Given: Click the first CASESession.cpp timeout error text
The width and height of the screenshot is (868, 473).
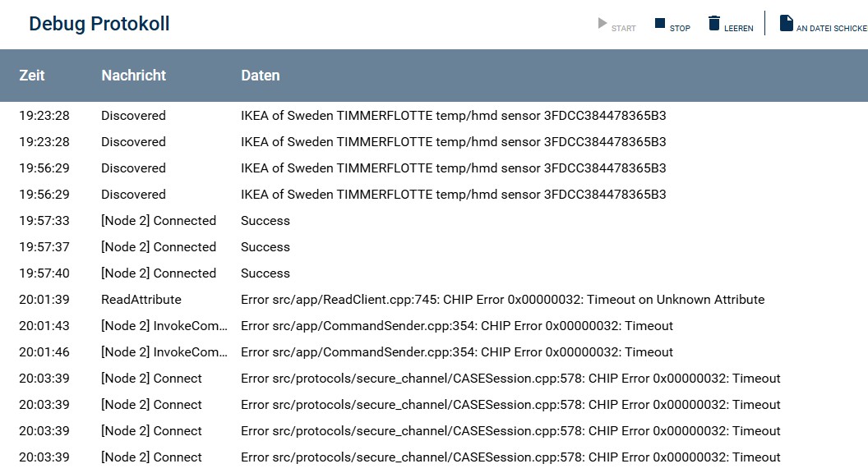Looking at the screenshot, I should click(510, 379).
